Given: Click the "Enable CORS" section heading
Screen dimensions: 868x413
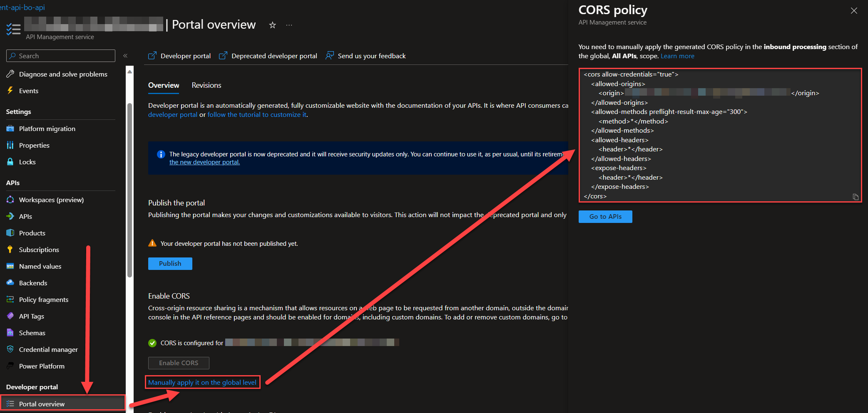Looking at the screenshot, I should coord(169,296).
